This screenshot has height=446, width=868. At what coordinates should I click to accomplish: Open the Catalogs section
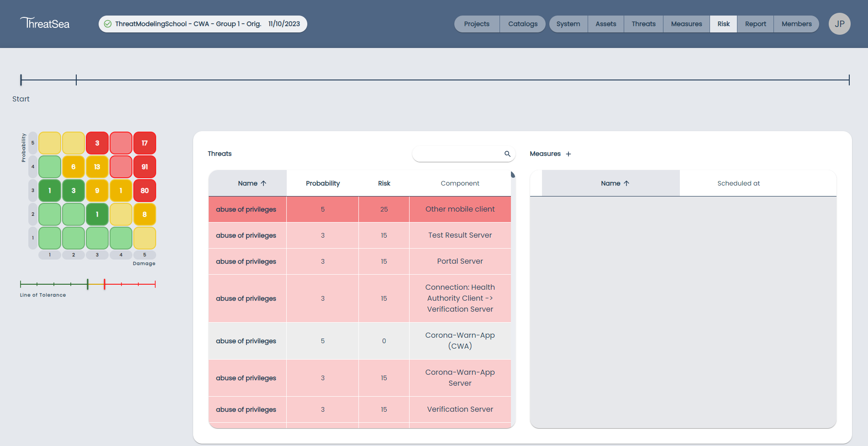click(522, 24)
